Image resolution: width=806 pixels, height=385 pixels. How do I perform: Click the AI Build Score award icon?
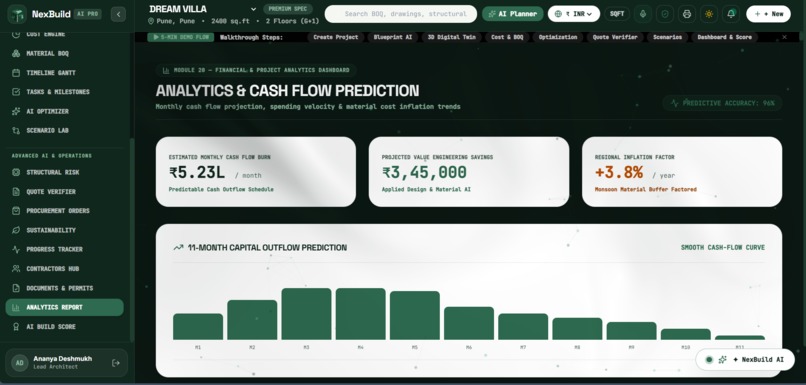[16, 327]
